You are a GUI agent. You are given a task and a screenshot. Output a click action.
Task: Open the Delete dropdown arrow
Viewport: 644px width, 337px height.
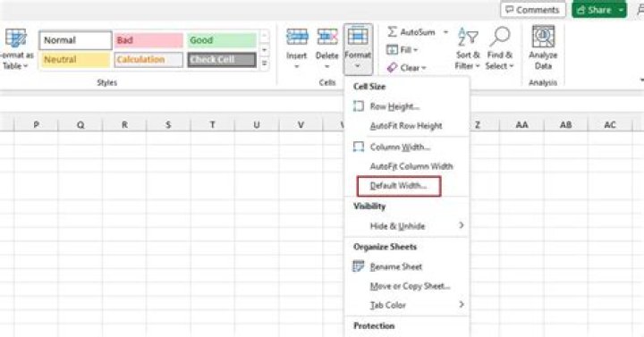tap(327, 66)
